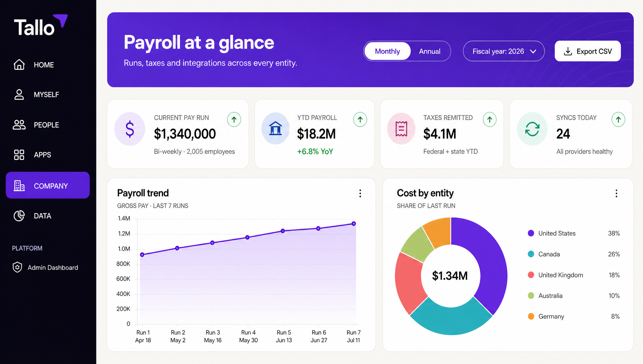Click the Run 4 data point on the chart

click(247, 238)
